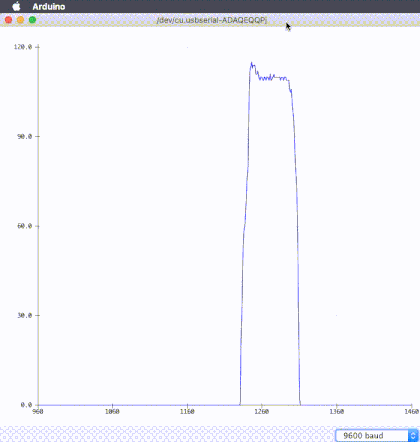Click the 1360 x-axis label
This screenshot has width=420, height=442.
click(336, 412)
